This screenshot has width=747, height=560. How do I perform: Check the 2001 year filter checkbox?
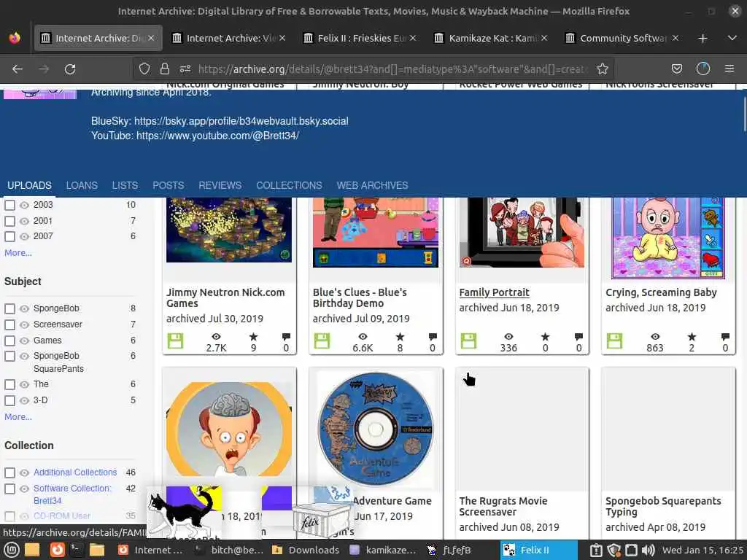9,221
